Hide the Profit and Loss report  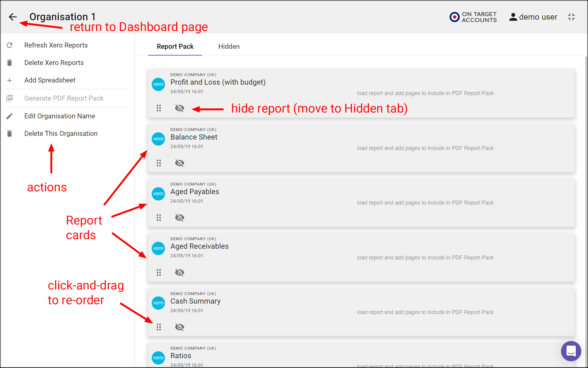point(179,108)
